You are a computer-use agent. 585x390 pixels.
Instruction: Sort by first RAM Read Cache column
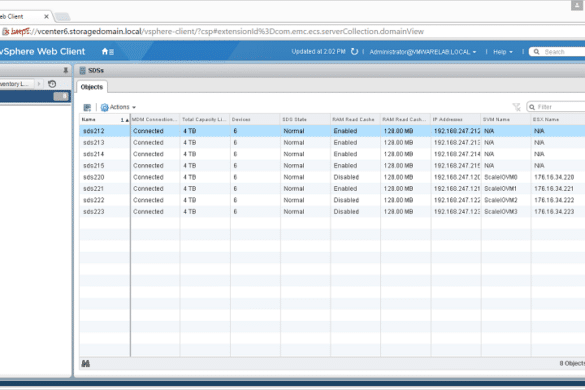(x=355, y=119)
